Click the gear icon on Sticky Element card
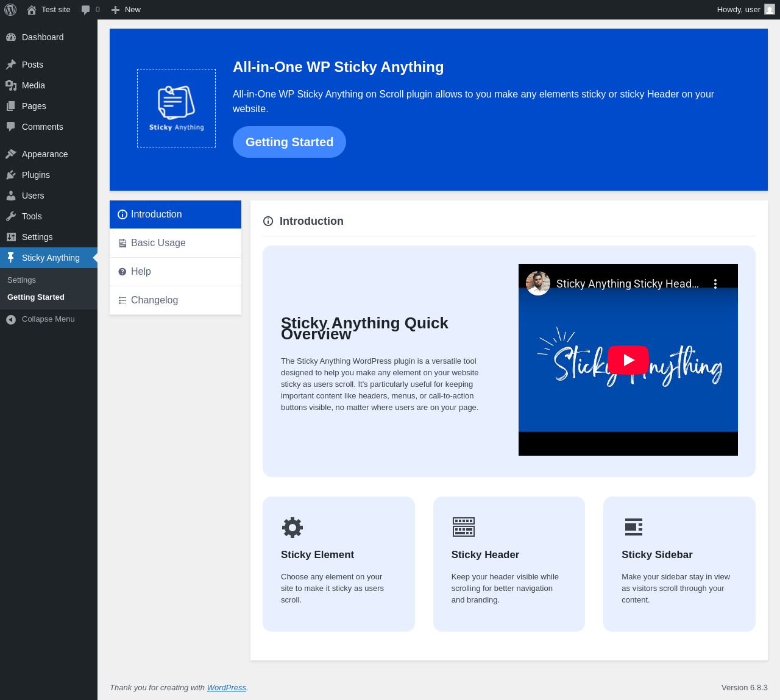 pos(292,527)
